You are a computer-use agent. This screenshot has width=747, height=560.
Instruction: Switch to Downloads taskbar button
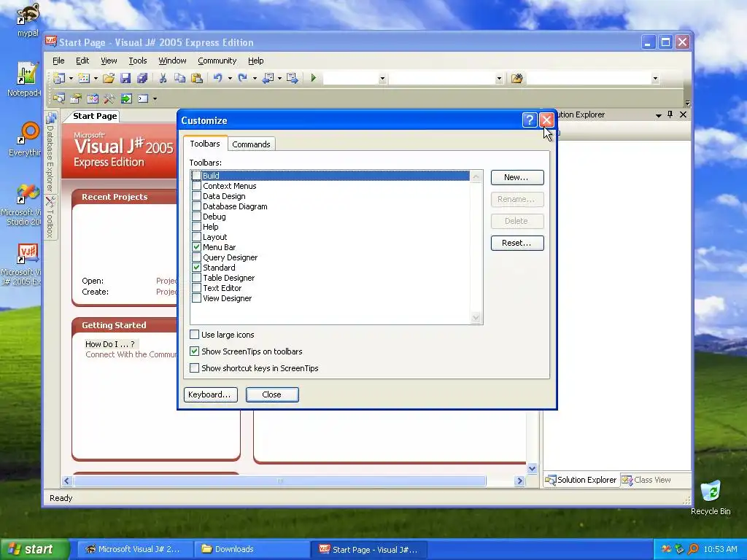tap(252, 549)
